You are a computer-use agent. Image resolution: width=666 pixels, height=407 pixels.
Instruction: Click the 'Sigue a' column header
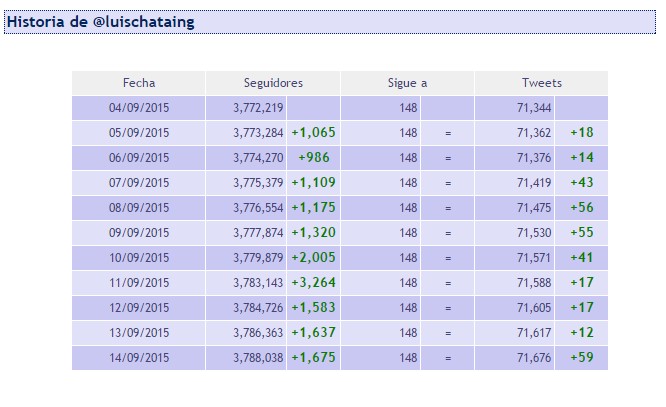coord(407,83)
